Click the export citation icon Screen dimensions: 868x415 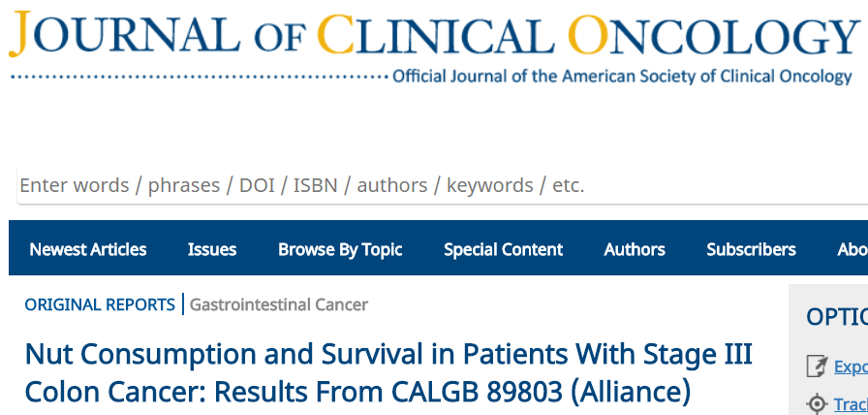(x=817, y=367)
